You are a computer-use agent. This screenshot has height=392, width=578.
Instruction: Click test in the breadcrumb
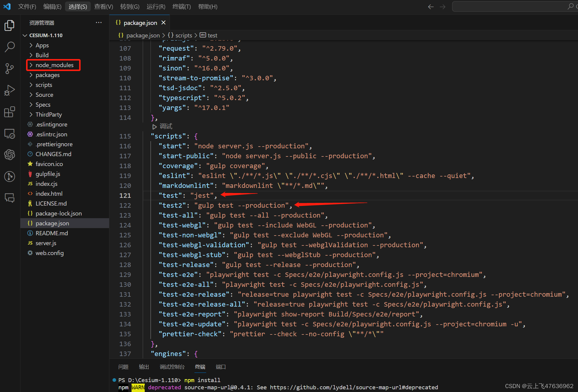pos(212,35)
